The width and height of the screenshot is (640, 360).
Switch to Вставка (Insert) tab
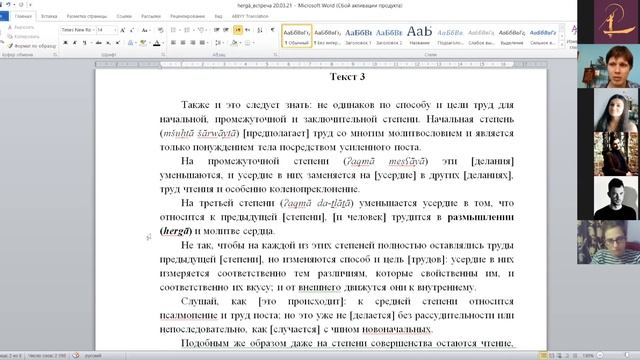49,16
